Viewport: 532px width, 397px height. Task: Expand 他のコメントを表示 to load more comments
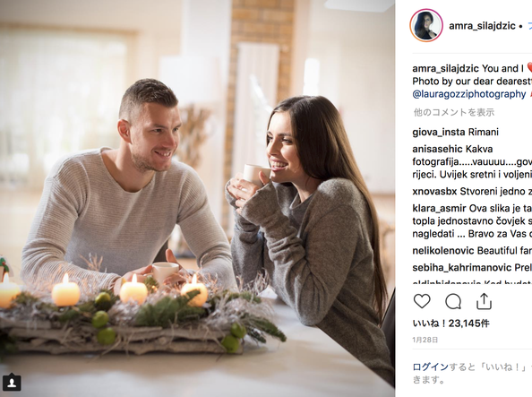point(453,112)
